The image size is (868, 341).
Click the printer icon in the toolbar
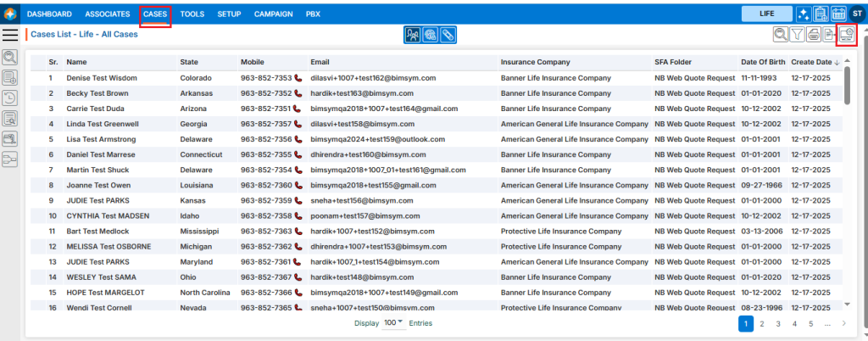click(x=813, y=35)
